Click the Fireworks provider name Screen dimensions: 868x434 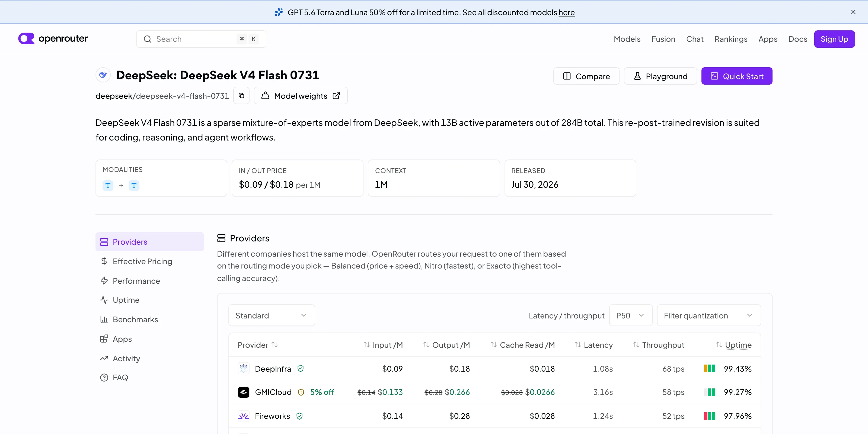coord(272,416)
